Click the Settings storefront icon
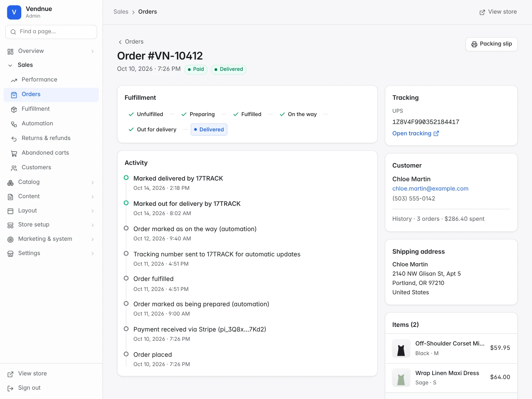Viewport: 532px width, 399px height. (x=10, y=254)
